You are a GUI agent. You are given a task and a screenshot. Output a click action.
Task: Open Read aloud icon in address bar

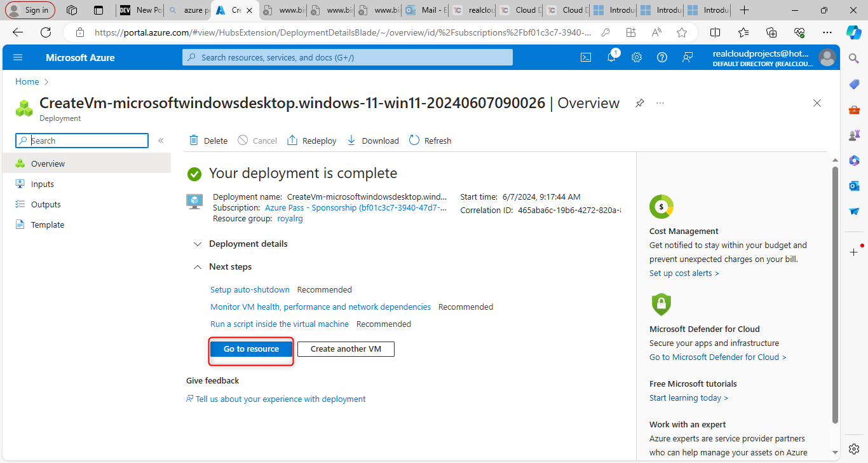656,32
